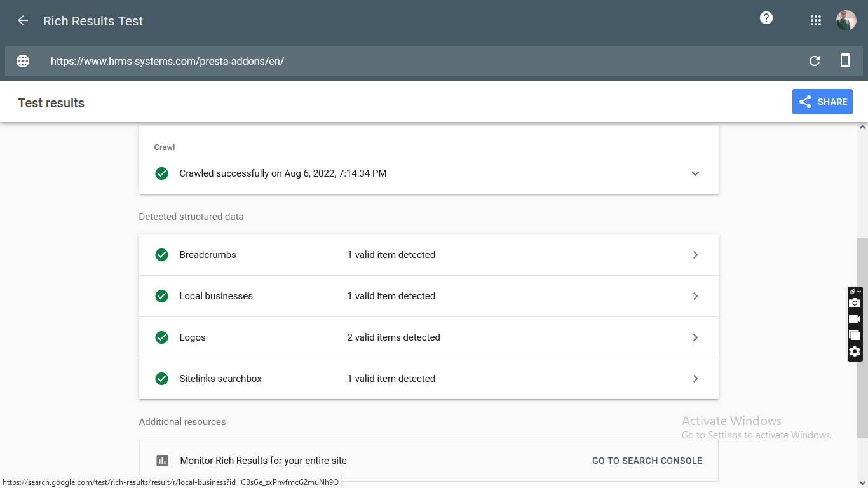Open the Google apps grid
The height and width of the screenshot is (488, 868).
tap(816, 21)
